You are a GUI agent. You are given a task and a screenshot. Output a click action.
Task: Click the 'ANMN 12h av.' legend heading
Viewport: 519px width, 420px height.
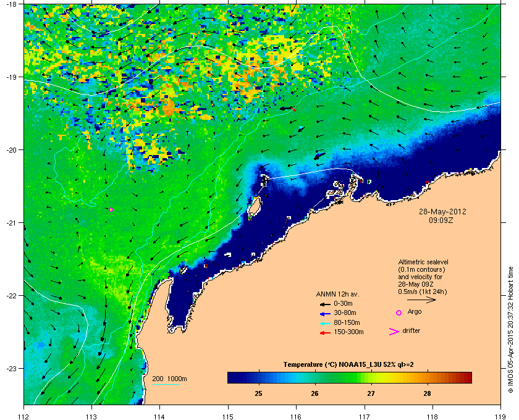click(x=337, y=294)
